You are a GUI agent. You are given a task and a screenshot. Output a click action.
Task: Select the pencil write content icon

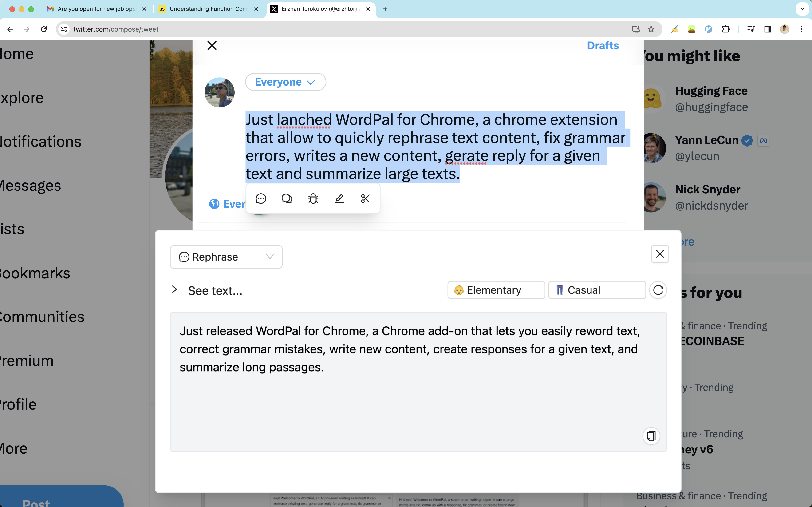339,198
